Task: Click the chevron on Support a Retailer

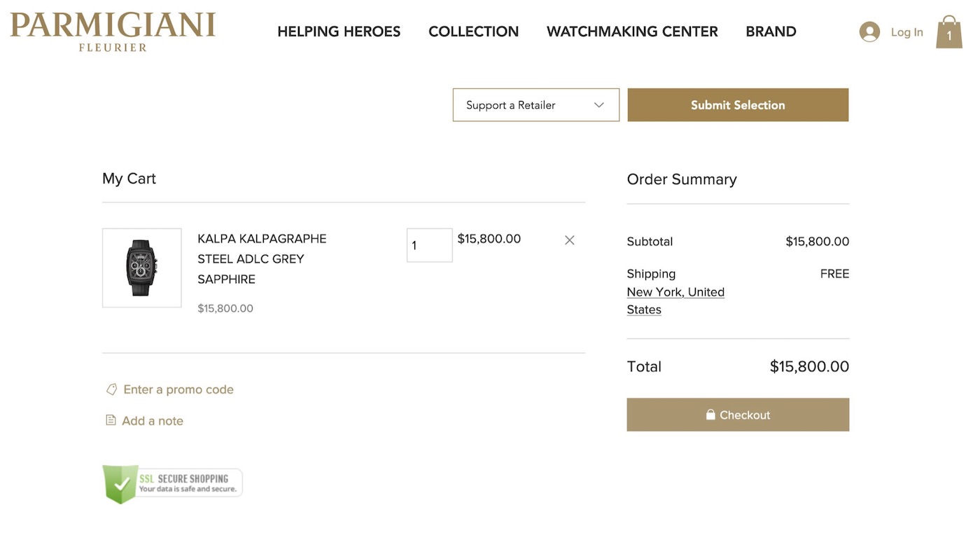Action: 599,104
